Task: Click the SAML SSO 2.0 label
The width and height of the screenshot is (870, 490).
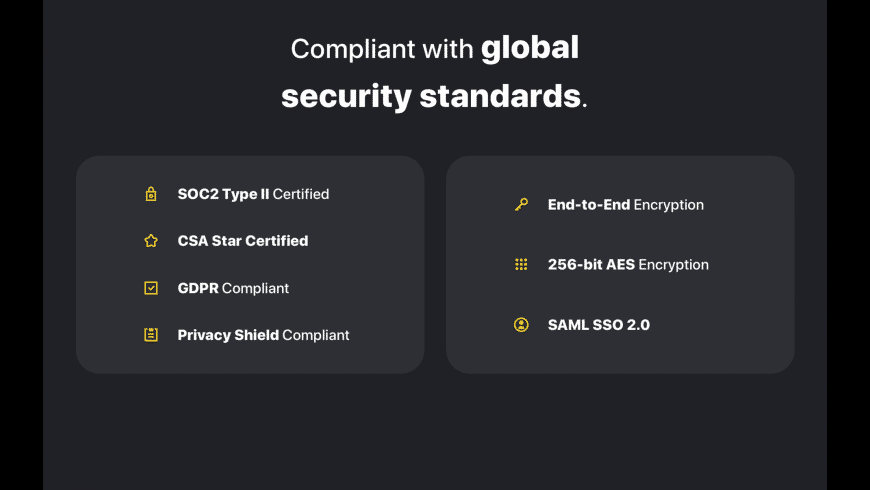Action: 599,325
